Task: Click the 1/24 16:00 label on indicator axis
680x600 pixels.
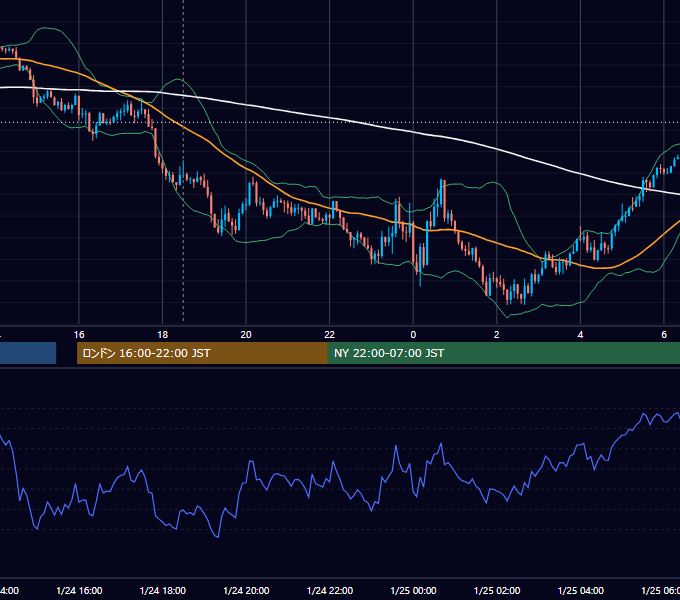Action: 79,590
